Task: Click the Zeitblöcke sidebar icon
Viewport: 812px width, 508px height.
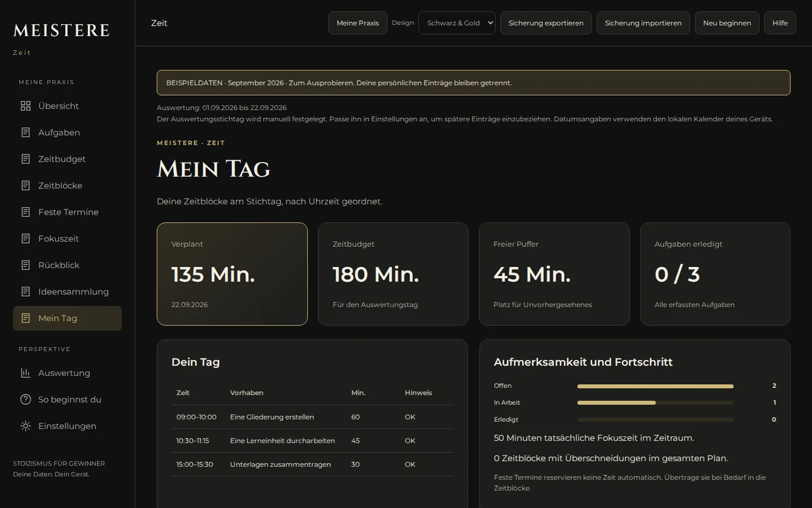Action: 26,185
